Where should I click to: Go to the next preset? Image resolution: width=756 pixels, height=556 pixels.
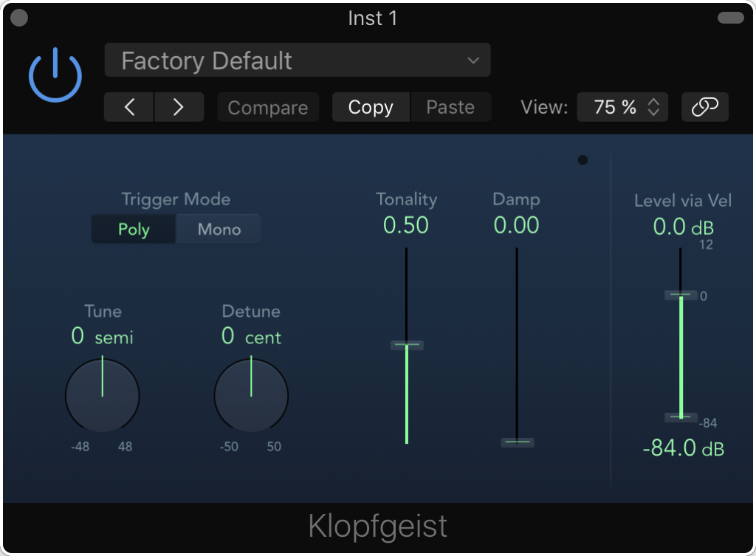pos(179,107)
